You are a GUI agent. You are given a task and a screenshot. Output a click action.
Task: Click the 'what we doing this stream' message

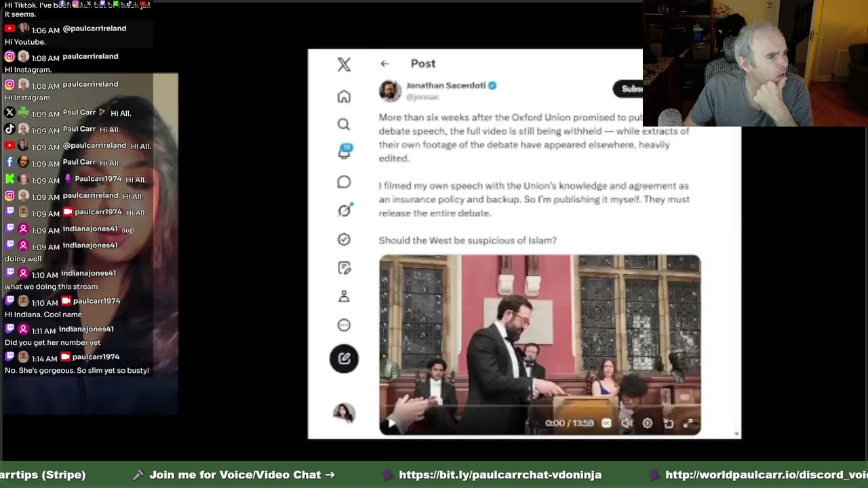click(51, 287)
